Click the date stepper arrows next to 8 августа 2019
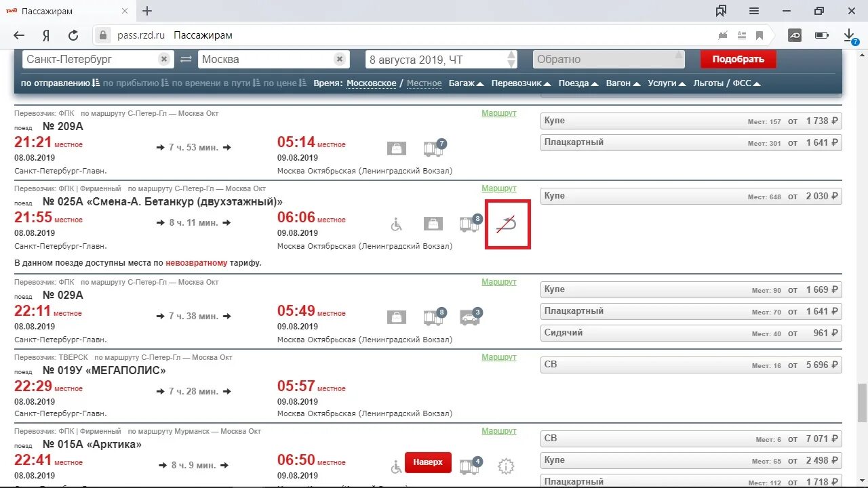This screenshot has height=488, width=868. coord(511,60)
